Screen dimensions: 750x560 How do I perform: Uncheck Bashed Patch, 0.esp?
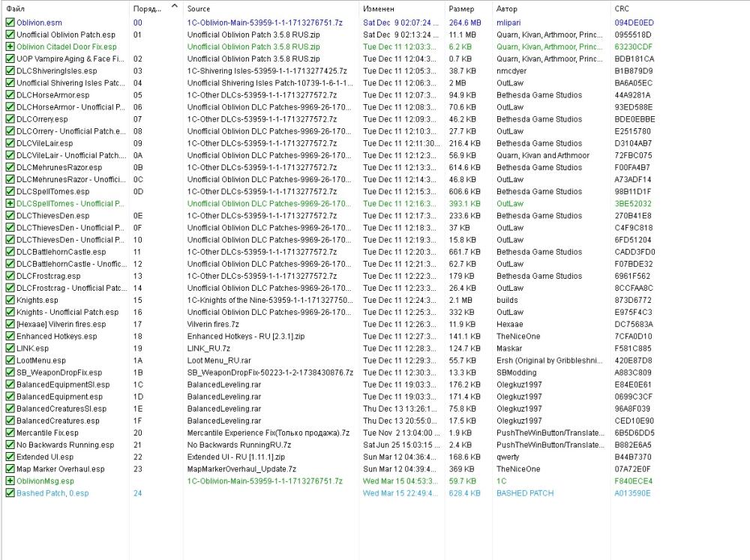pos(10,493)
